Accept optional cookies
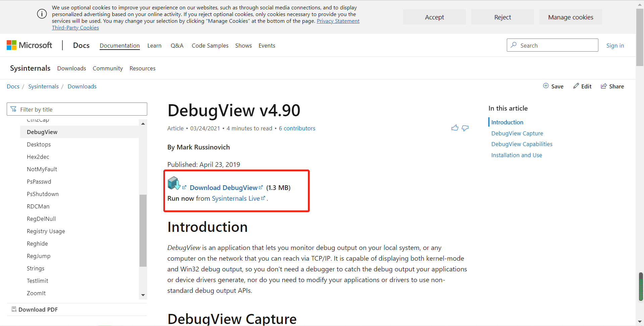This screenshot has width=644, height=326. coord(434,17)
